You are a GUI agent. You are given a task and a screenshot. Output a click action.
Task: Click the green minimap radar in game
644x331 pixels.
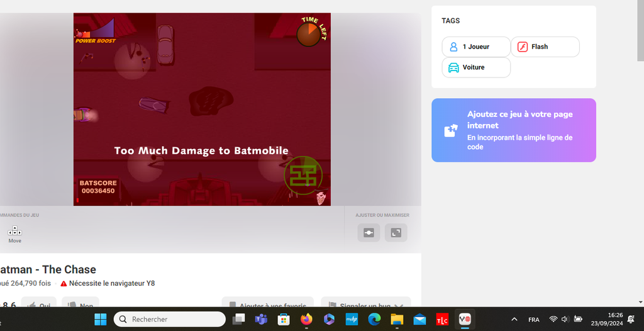[303, 175]
